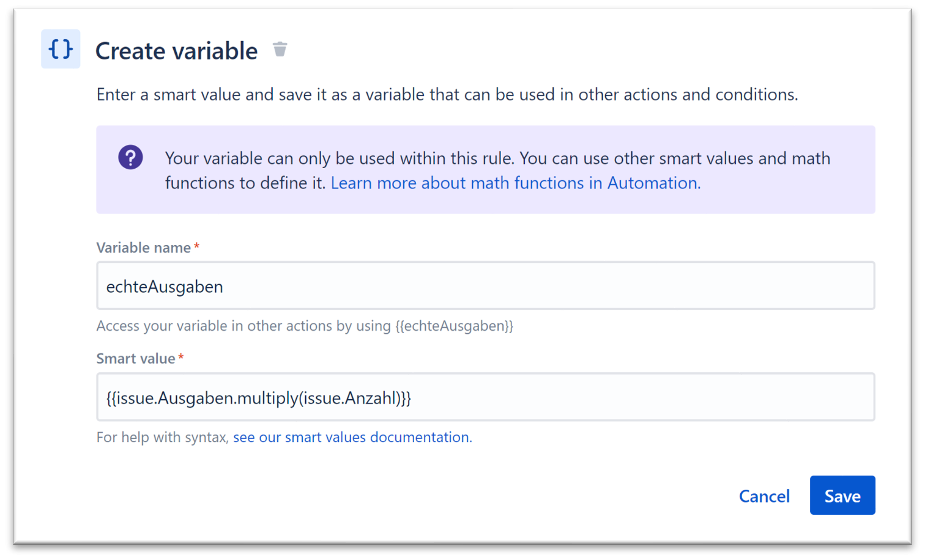The image size is (925, 560).
Task: Follow the syntax help link below Smart value
Action: pos(351,437)
